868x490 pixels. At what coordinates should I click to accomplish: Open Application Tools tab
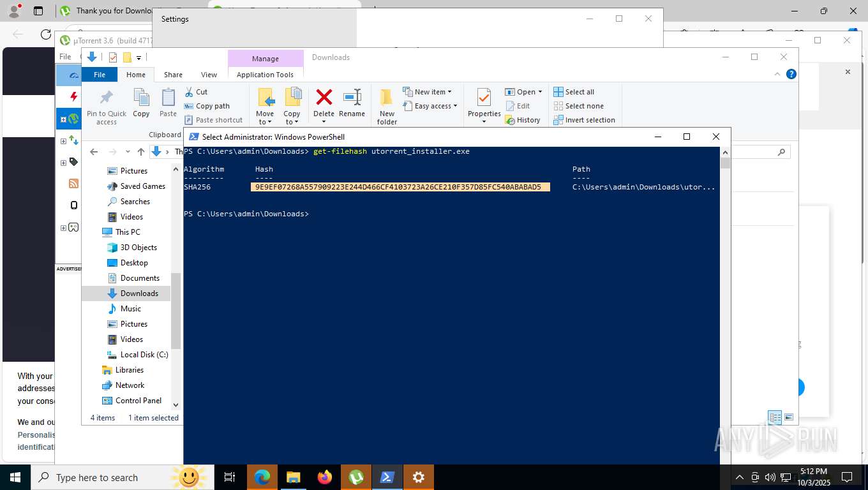click(265, 75)
